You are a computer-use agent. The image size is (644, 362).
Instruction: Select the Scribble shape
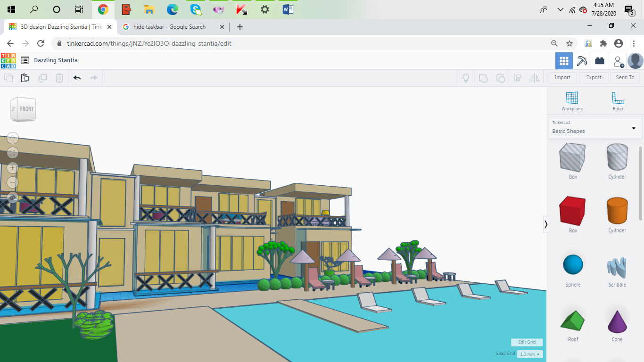[617, 268]
